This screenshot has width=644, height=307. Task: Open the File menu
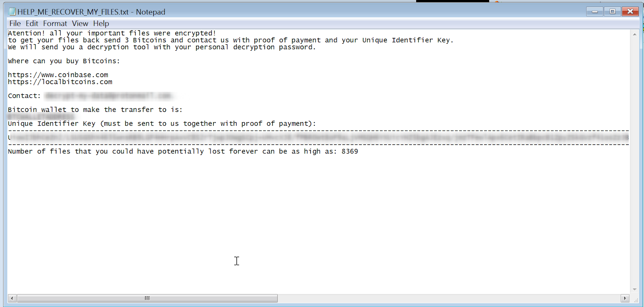point(15,23)
